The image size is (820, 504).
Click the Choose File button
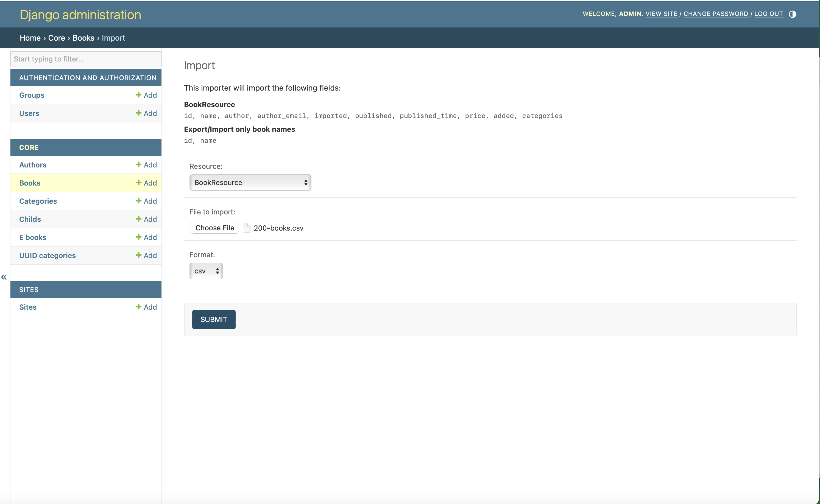[x=215, y=228]
